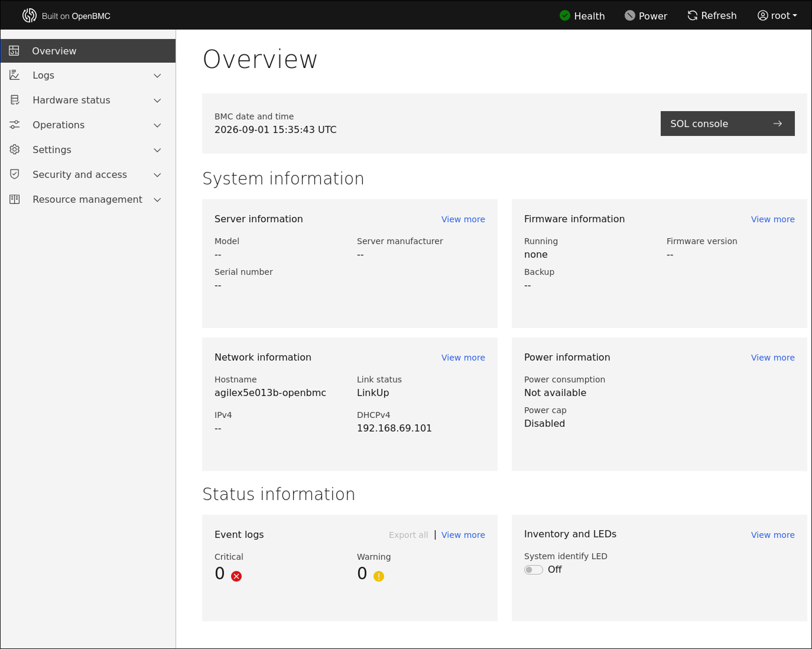Open the Logs sidebar menu item

(88, 75)
